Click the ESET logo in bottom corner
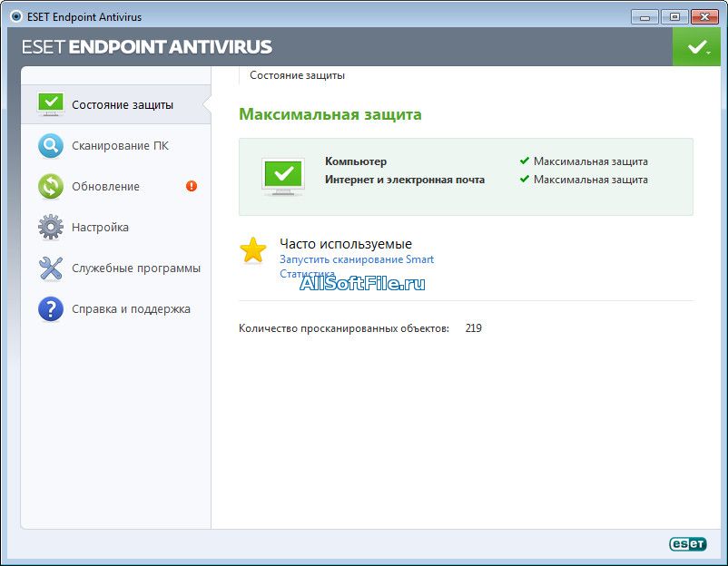This screenshot has height=566, width=728. 688,543
